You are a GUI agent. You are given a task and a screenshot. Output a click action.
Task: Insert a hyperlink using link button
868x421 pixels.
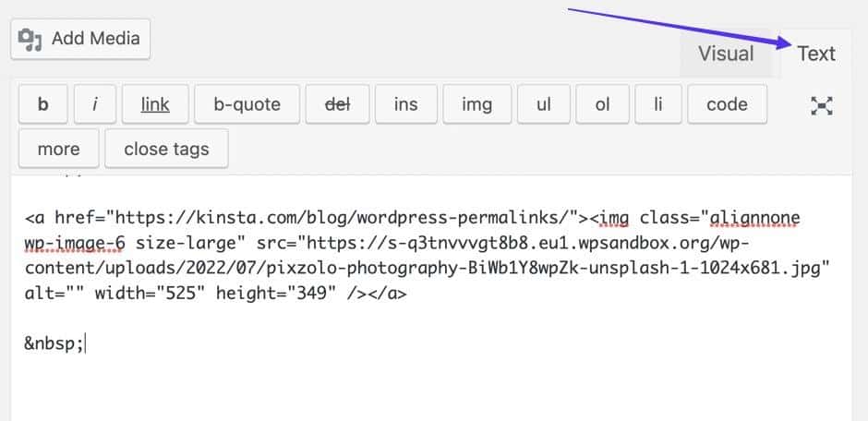(x=155, y=104)
